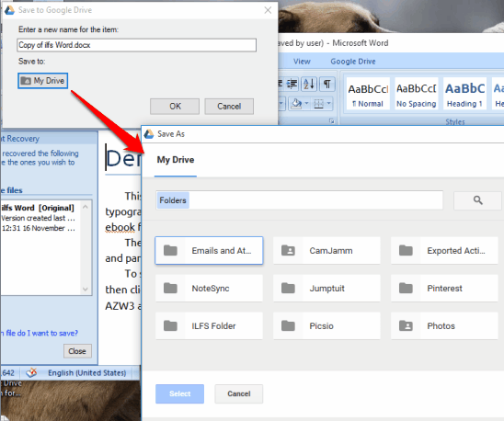Apply the No Spacing style
The height and width of the screenshot is (421, 504).
[x=417, y=94]
